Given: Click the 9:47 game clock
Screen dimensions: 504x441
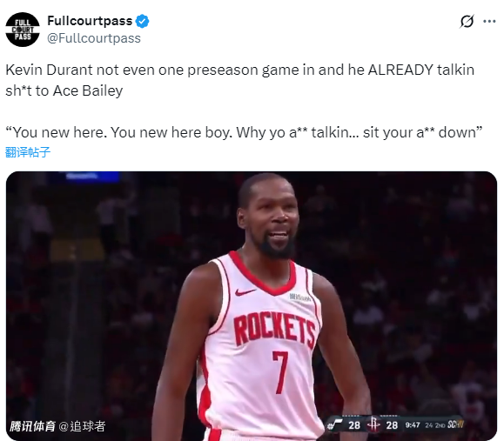Looking at the screenshot, I should click(413, 425).
